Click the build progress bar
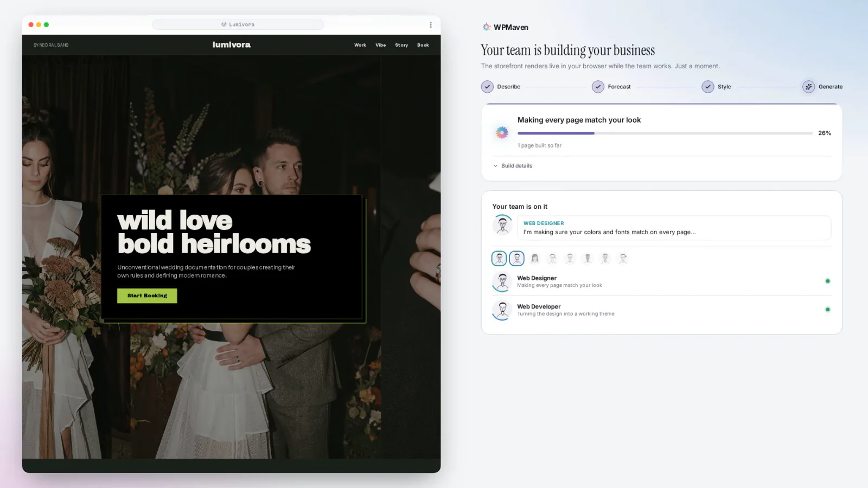The height and width of the screenshot is (488, 868). 665,133
